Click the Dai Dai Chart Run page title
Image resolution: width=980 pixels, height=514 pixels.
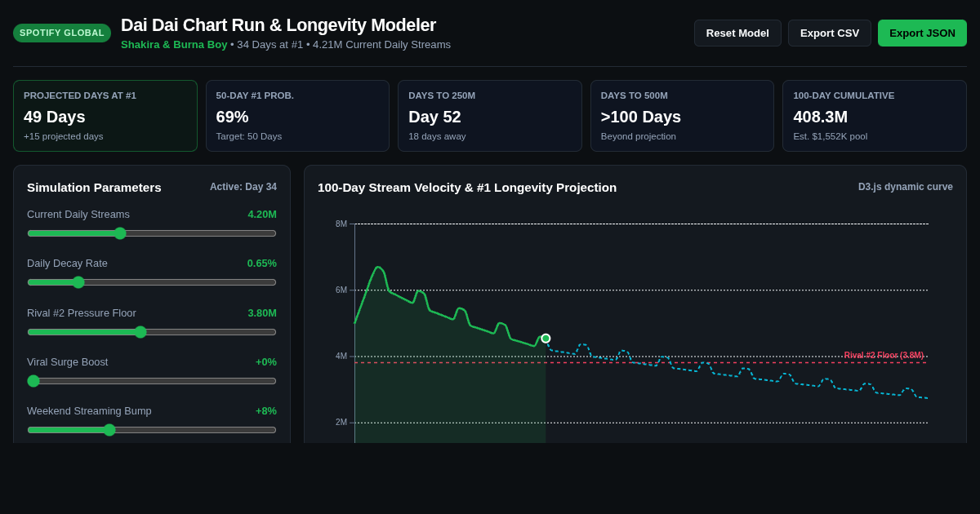[278, 25]
